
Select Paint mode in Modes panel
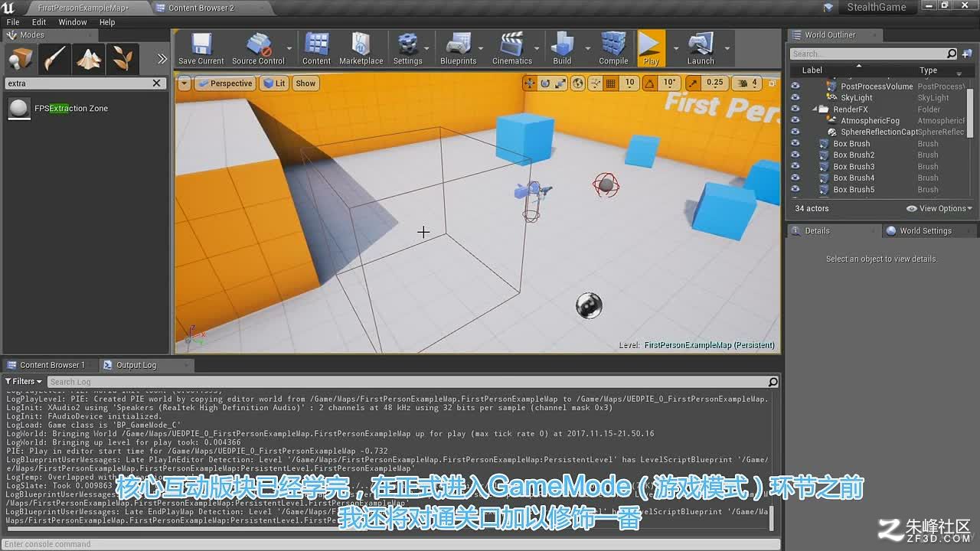(x=55, y=58)
